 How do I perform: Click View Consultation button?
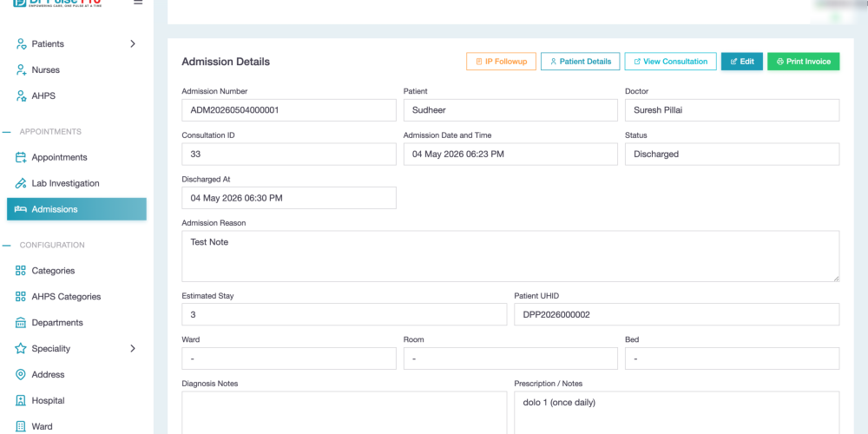(x=670, y=62)
